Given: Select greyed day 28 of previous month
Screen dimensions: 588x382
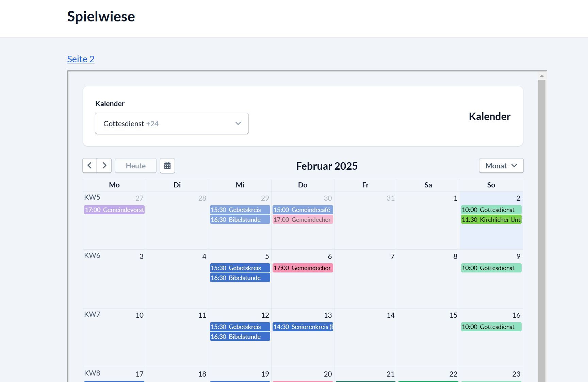Looking at the screenshot, I should click(x=202, y=198).
